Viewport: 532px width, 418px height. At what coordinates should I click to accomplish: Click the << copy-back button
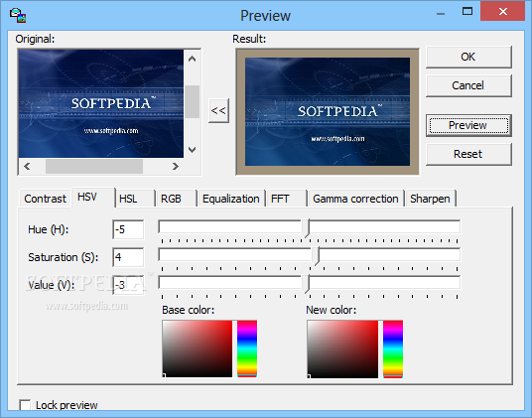218,110
